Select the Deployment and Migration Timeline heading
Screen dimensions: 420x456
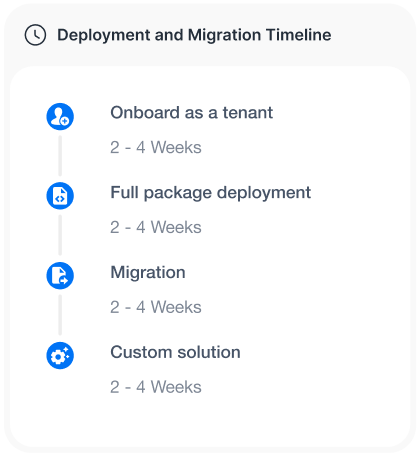pos(194,35)
